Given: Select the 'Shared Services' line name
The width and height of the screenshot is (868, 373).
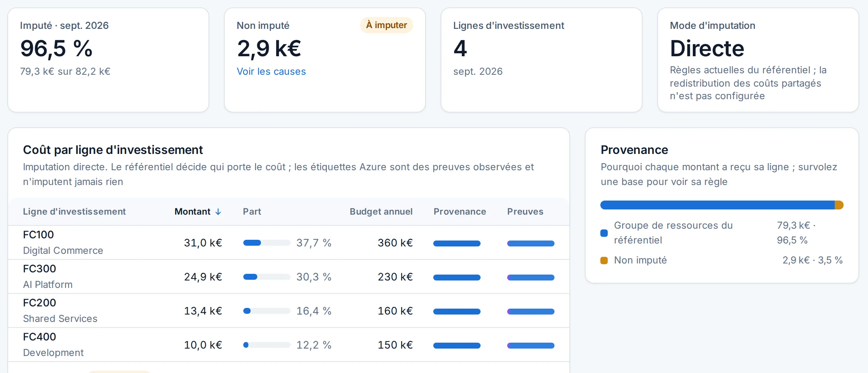Looking at the screenshot, I should click(60, 319).
